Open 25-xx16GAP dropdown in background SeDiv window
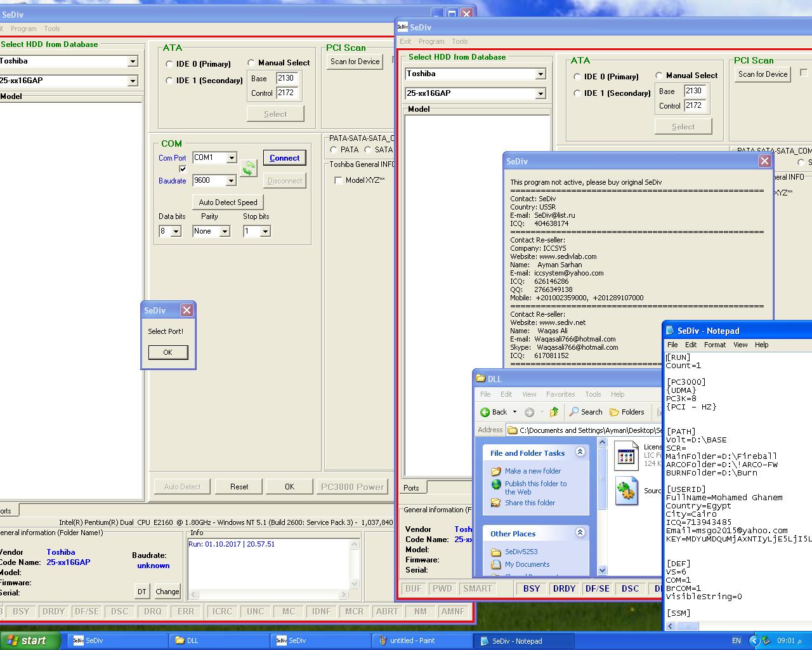The height and width of the screenshot is (650, 812). point(133,81)
